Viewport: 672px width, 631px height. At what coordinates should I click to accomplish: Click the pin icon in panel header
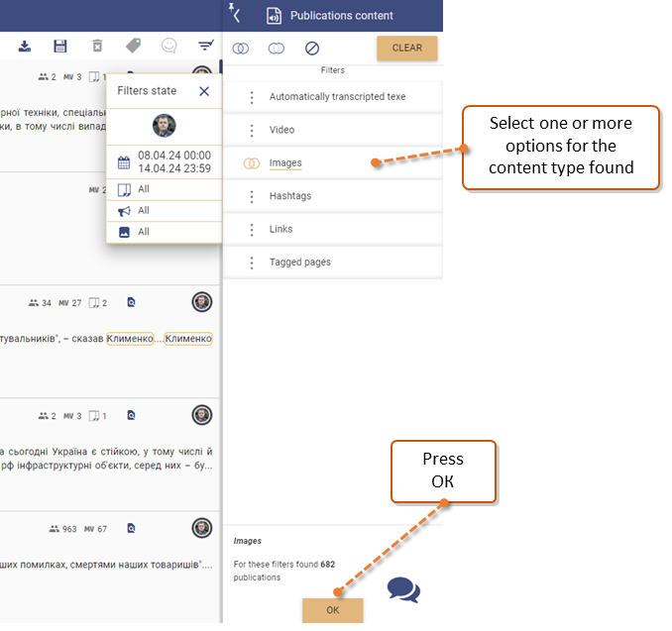231,7
